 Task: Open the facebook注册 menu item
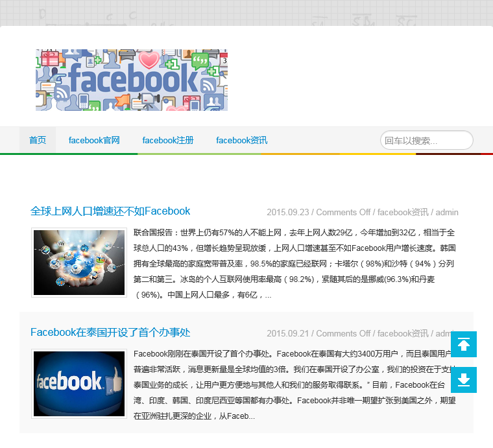tap(168, 140)
